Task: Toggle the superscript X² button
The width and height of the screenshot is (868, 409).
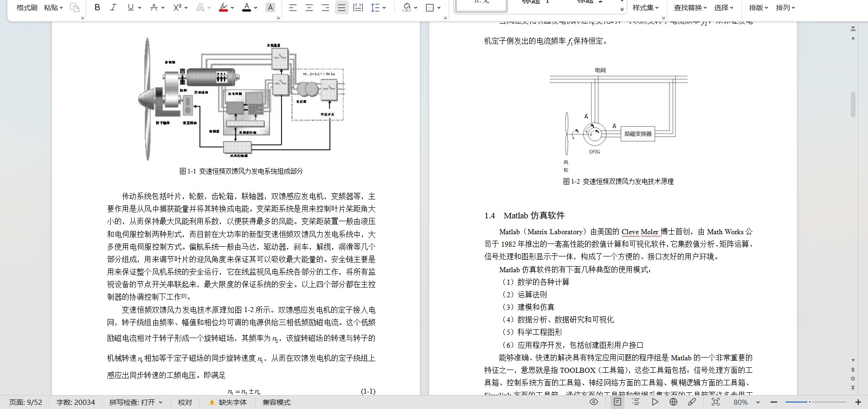Action: click(177, 7)
